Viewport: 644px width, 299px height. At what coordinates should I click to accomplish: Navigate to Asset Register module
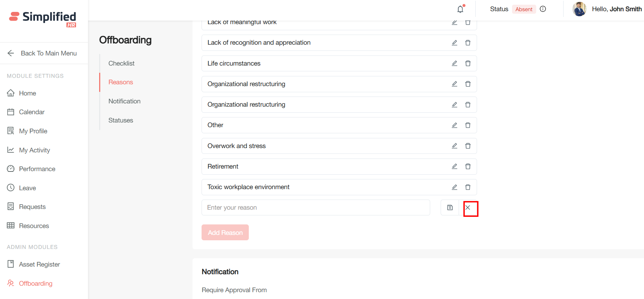click(39, 264)
